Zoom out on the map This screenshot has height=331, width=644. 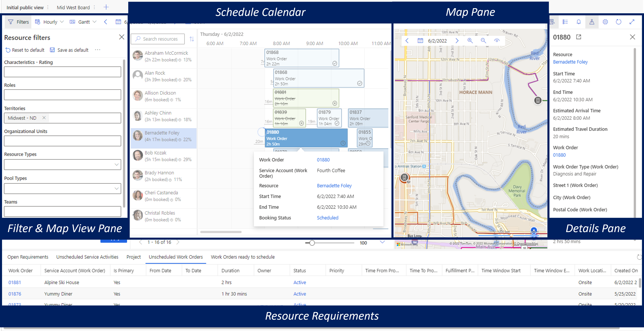483,41
